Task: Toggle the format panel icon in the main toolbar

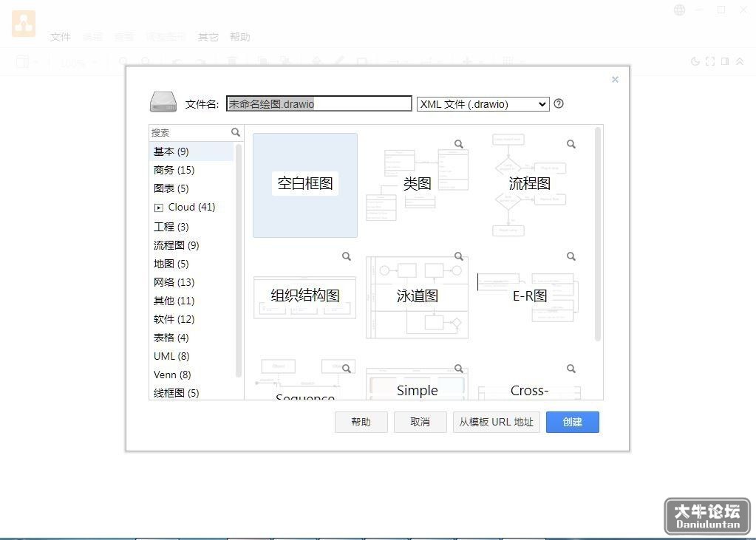Action: coord(725,61)
